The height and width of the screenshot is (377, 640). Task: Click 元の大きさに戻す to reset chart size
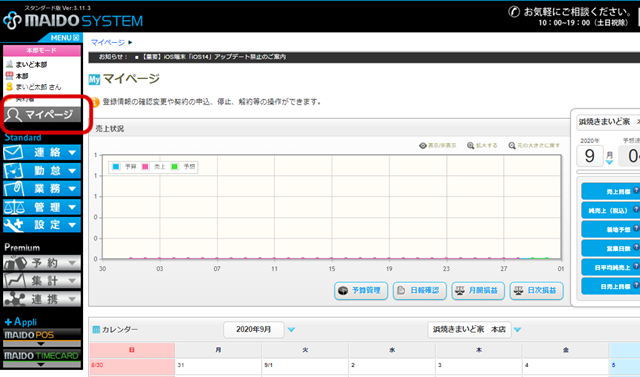(x=534, y=146)
